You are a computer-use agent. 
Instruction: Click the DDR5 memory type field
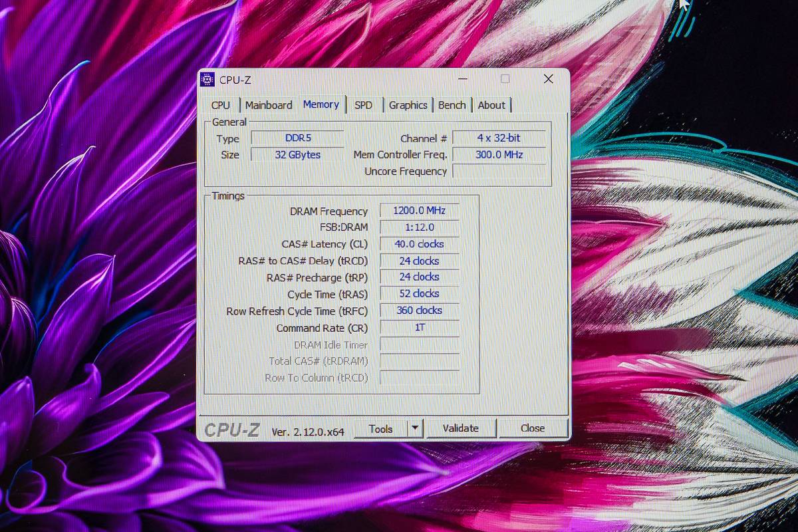(x=297, y=138)
